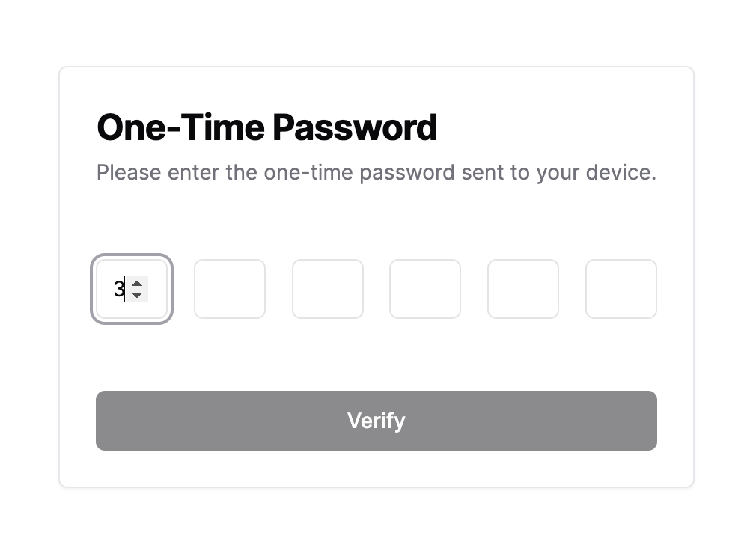Select the second OTP digit field
Screen dimensions: 756x545
[230, 289]
